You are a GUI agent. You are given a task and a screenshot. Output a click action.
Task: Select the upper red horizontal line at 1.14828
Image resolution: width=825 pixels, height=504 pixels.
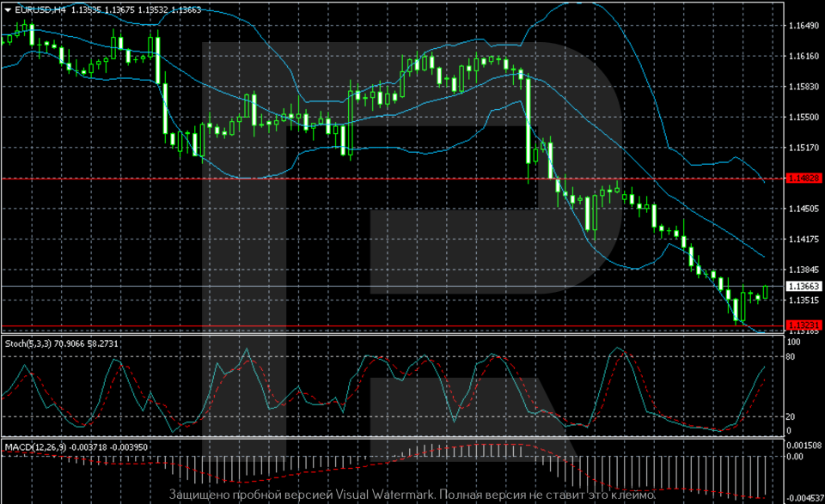(393, 179)
